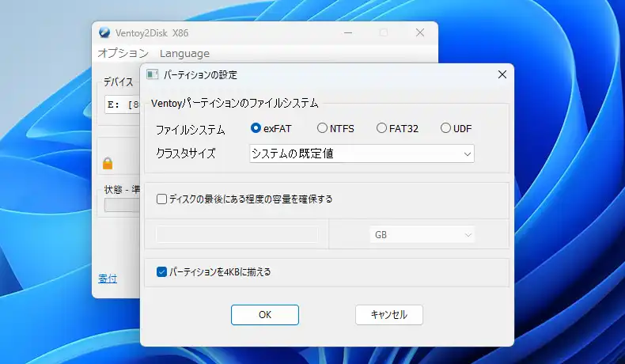Click the progress bar under 状態 in Ventoy2Disk
Screen dimensions: 625x364
(x=123, y=205)
